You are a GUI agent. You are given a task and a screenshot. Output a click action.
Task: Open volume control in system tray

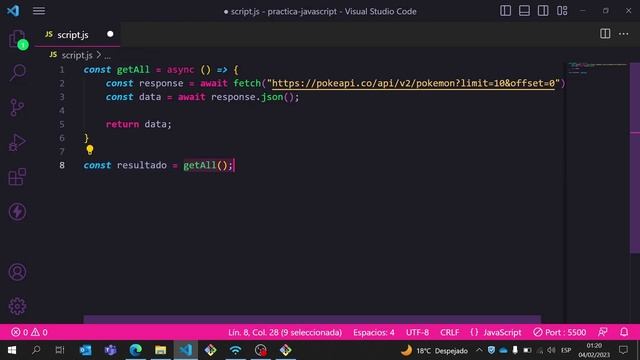(x=551, y=350)
